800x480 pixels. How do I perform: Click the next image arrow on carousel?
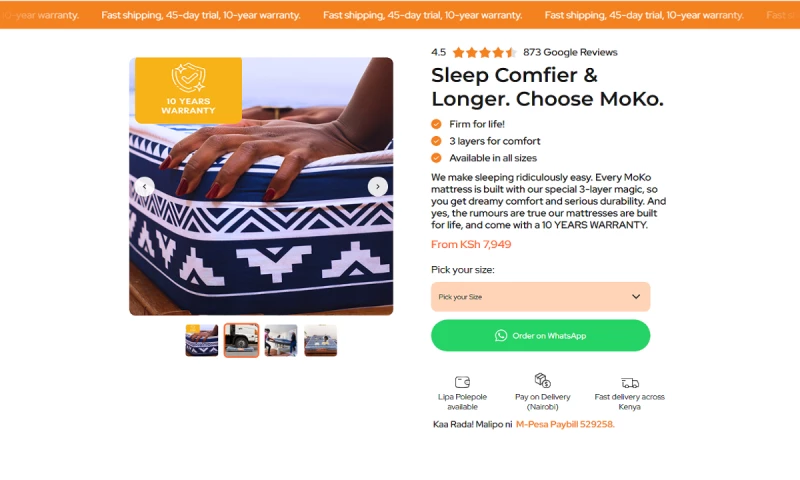(x=377, y=186)
